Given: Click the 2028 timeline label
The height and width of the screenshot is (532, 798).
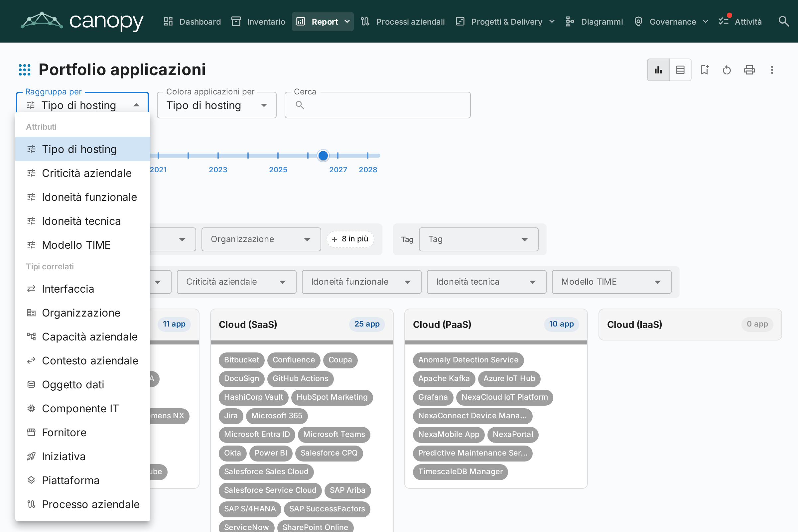Looking at the screenshot, I should click(x=368, y=170).
